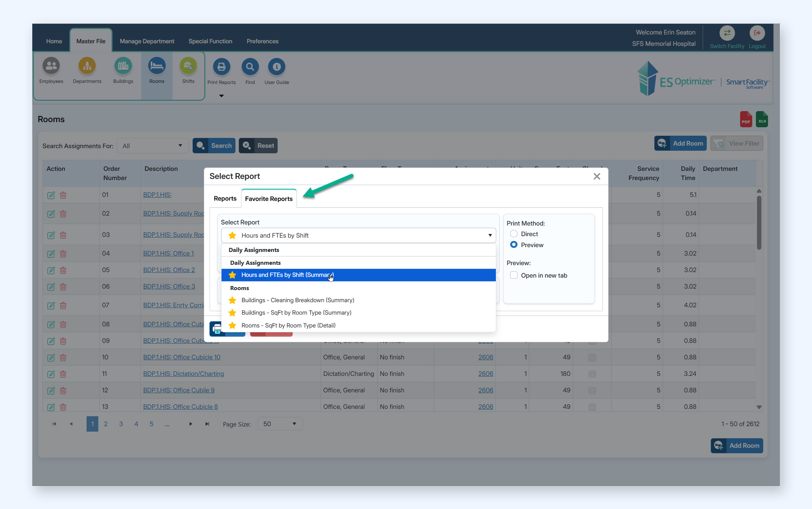
Task: Expand the Search Assignments For dropdown
Action: [153, 146]
